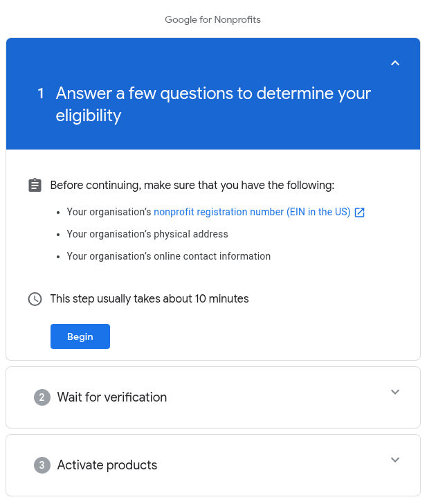The image size is (427, 504).
Task: Click the grey step 3 number badge
Action: pyautogui.click(x=42, y=465)
